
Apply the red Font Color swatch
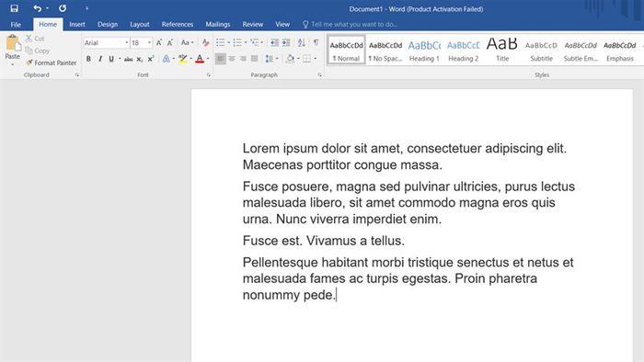tap(200, 59)
